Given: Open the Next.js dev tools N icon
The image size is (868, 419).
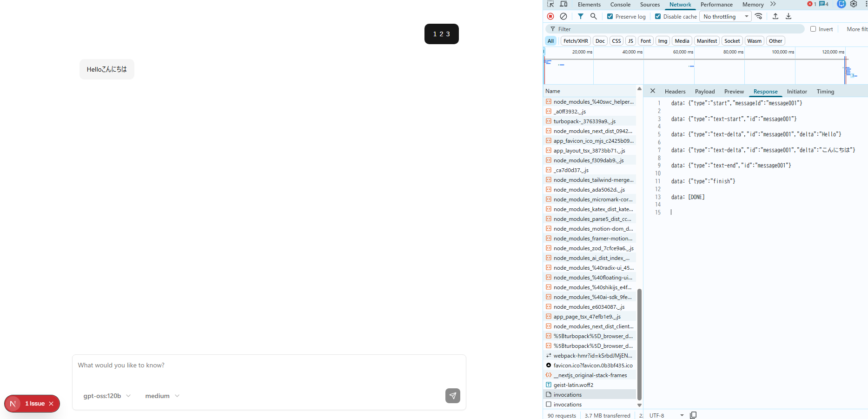Looking at the screenshot, I should (13, 404).
